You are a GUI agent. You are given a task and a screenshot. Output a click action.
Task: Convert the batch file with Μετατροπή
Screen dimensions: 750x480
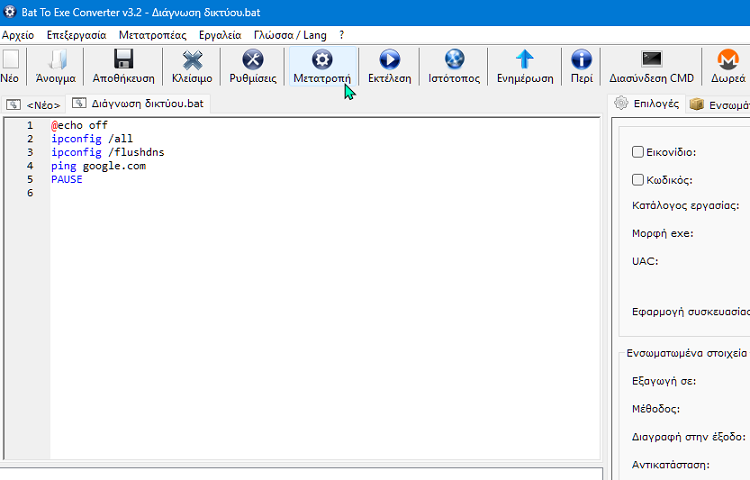322,66
